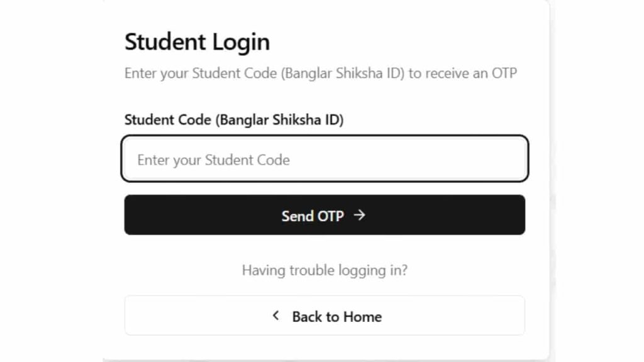Click the Student Login heading
The image size is (644, 362).
[x=197, y=42]
